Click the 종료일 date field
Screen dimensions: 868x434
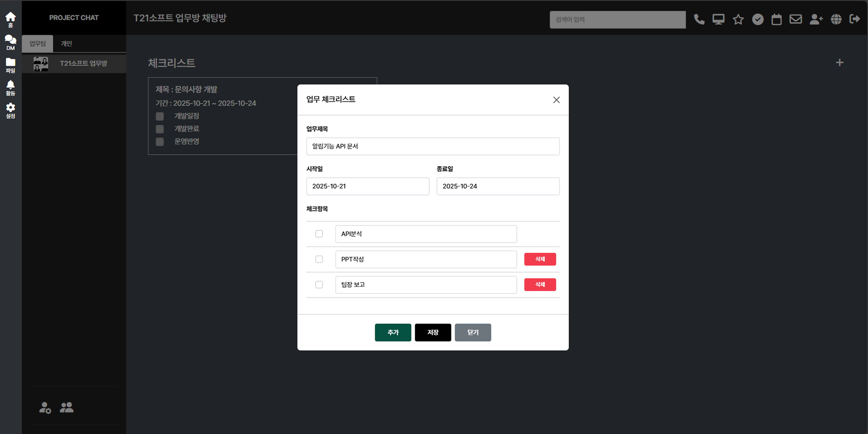coord(498,186)
